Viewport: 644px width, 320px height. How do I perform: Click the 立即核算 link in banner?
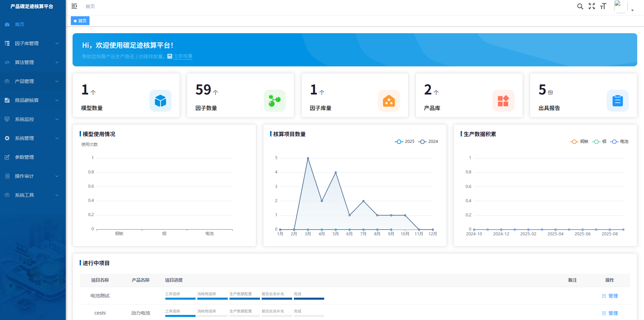click(183, 56)
